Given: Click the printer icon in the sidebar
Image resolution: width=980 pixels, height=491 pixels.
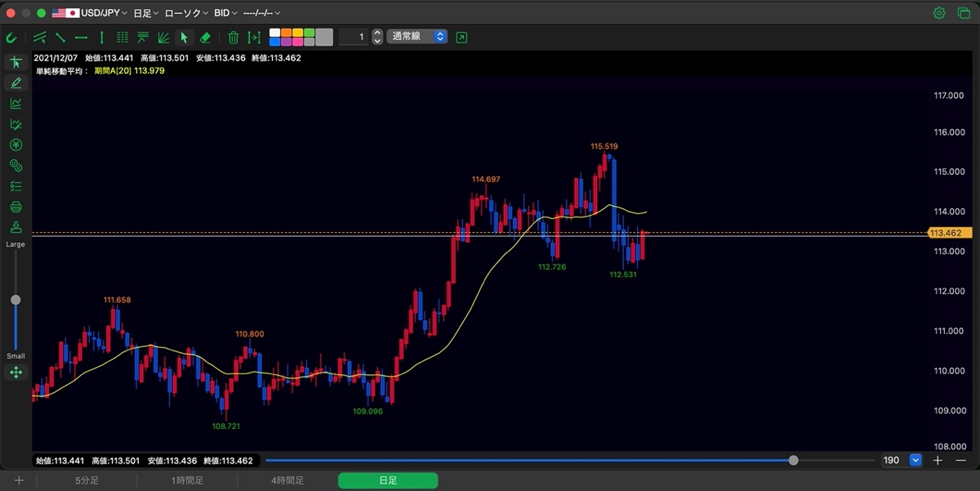Looking at the screenshot, I should point(16,207).
